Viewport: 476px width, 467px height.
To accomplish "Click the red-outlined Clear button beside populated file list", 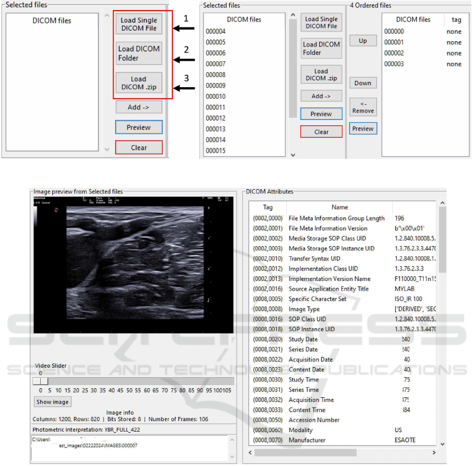I will click(321, 132).
